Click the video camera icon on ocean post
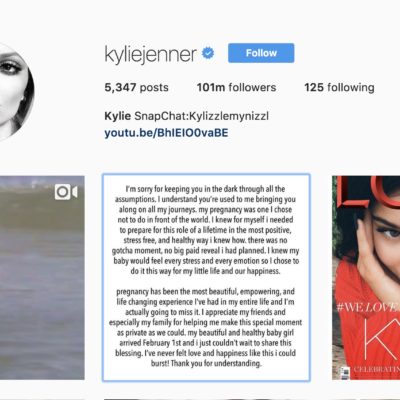This screenshot has width=400, height=400. [x=66, y=192]
